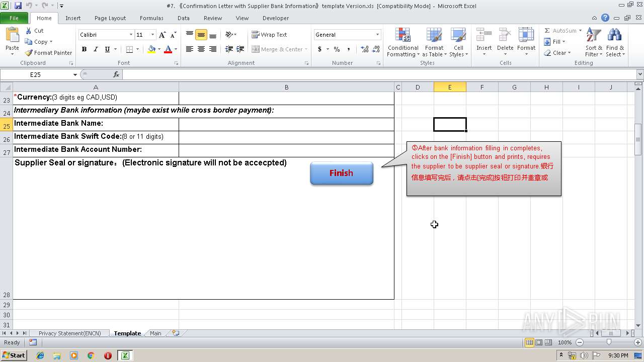The height and width of the screenshot is (362, 644).
Task: Align text right
Action: pyautogui.click(x=213, y=49)
